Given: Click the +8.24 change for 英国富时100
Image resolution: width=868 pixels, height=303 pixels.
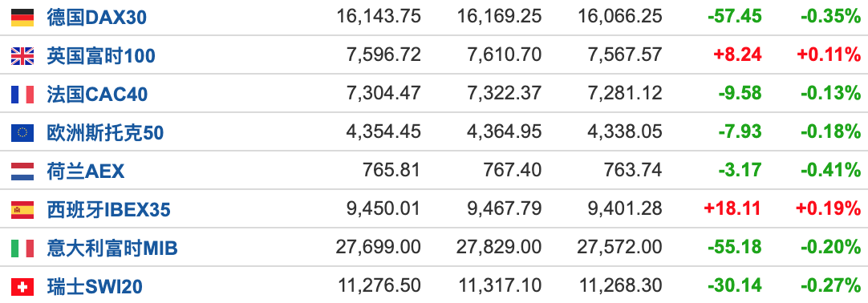Looking at the screenshot, I should click(739, 55).
